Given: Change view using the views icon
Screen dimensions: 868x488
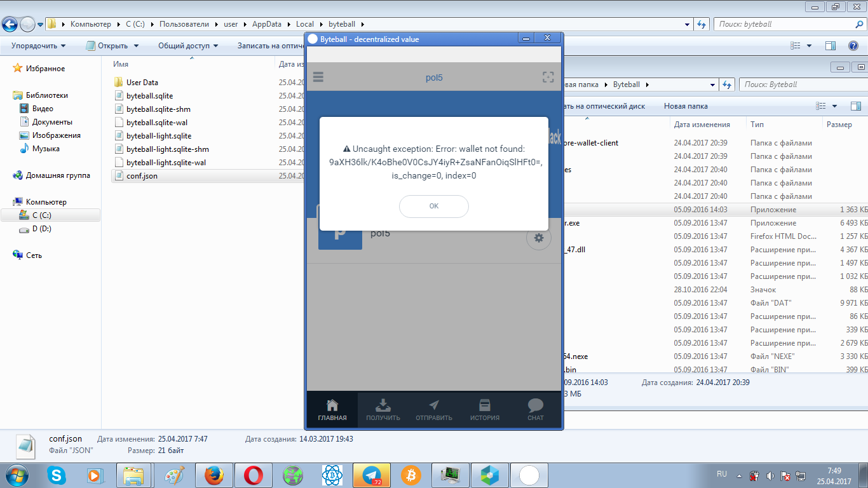Looking at the screenshot, I should (795, 46).
